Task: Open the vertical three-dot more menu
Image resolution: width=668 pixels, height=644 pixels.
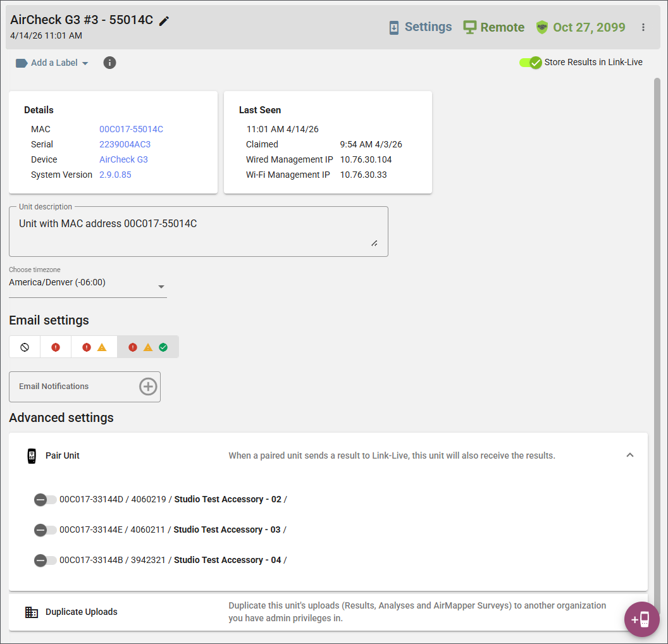Action: pos(643,27)
